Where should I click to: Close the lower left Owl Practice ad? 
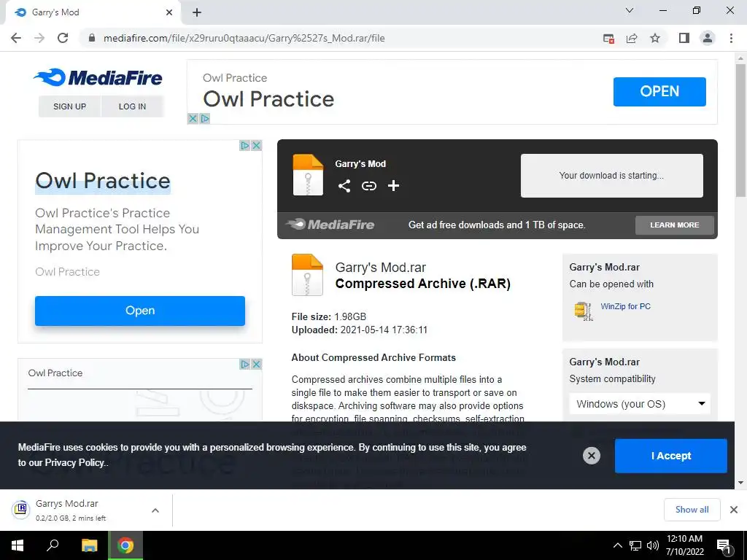[256, 365]
